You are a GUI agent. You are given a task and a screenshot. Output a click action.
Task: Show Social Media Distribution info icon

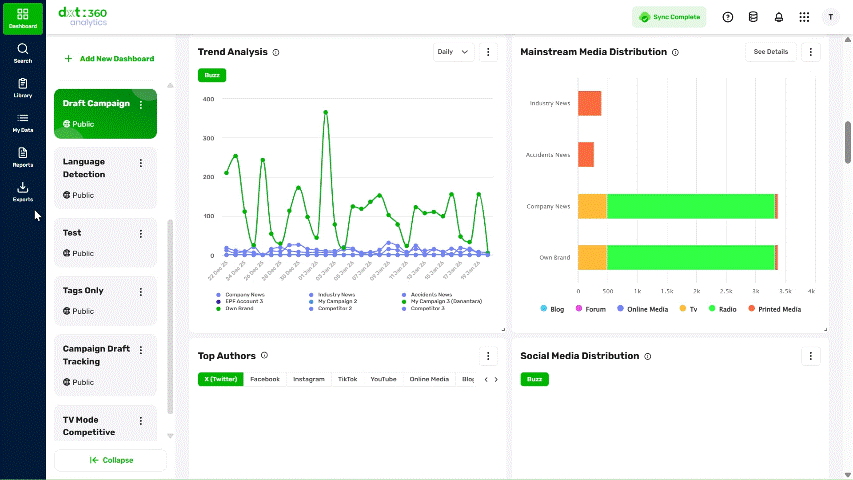click(647, 356)
